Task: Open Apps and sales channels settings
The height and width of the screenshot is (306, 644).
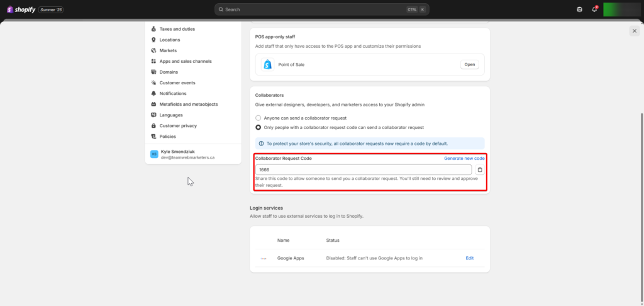Action: point(185,61)
